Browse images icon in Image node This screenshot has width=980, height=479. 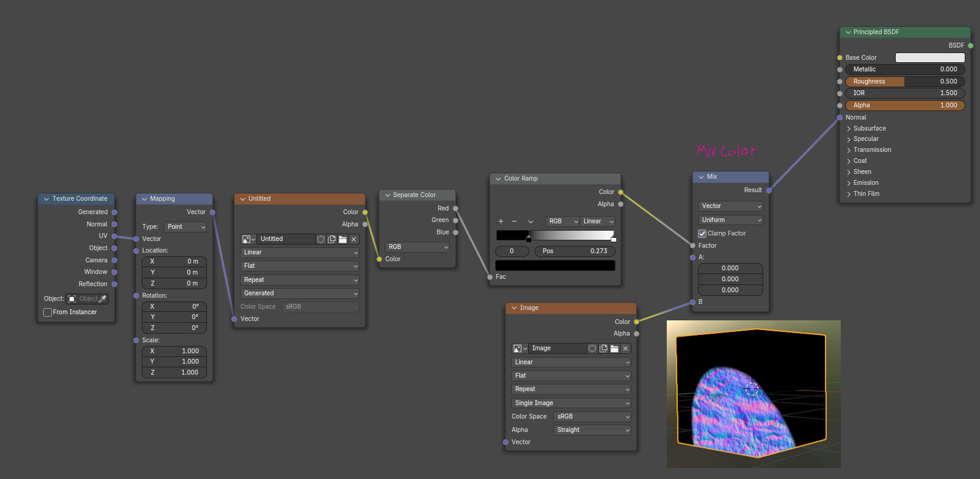point(520,348)
